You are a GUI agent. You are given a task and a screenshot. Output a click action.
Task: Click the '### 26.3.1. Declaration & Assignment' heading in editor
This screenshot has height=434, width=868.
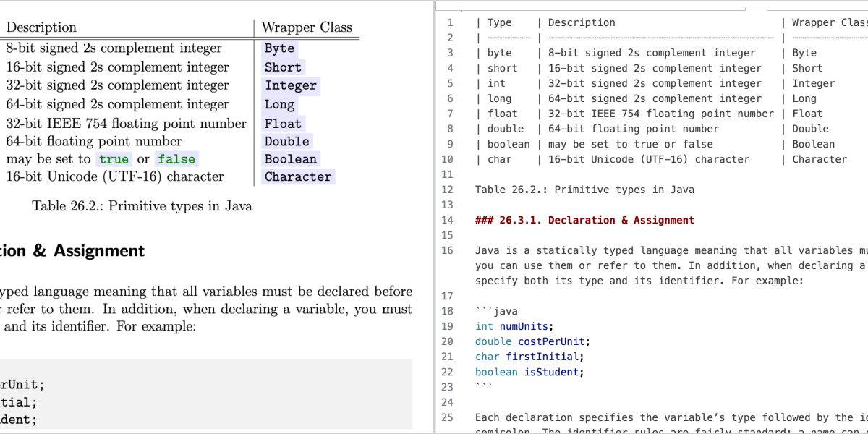[584, 220]
